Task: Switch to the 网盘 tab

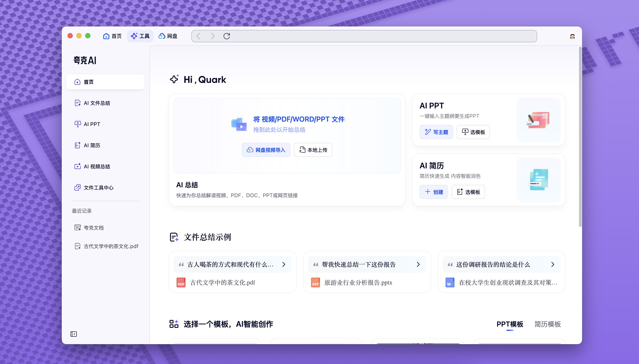Action: [168, 36]
